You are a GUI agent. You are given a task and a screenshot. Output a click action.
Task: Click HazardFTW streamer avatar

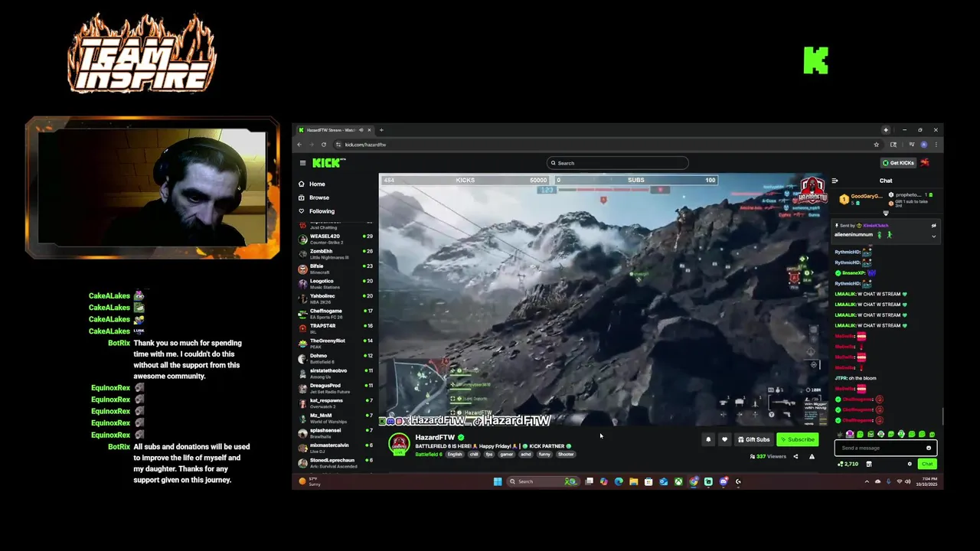click(399, 444)
